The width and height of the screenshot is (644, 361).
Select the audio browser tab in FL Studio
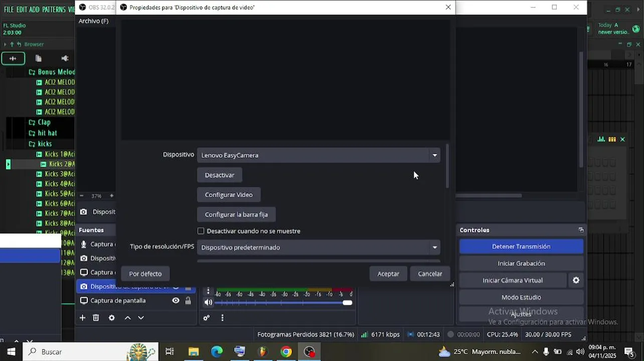click(13, 58)
